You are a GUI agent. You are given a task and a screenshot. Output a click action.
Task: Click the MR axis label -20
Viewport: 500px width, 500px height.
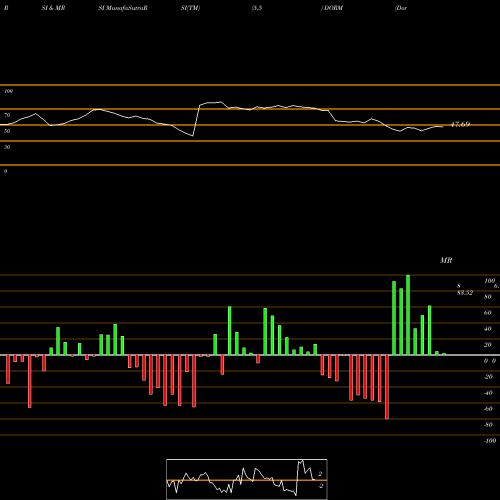click(488, 377)
